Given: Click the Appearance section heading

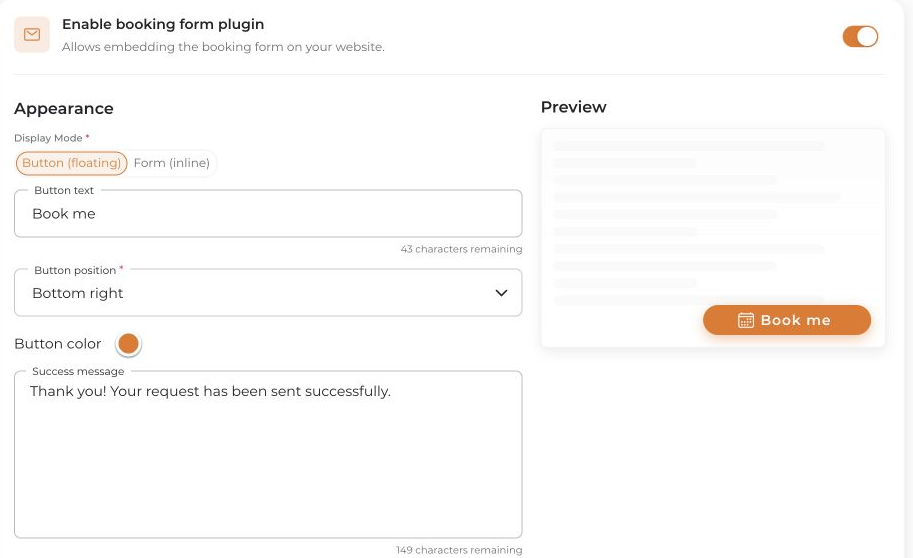Looking at the screenshot, I should 63,109.
